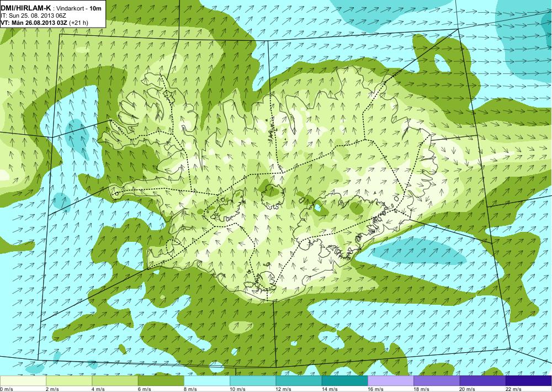This screenshot has height=392, width=552.
Task: Click the 'VT: Mán 26.08.2013 03Z' line
Action: click(34, 23)
